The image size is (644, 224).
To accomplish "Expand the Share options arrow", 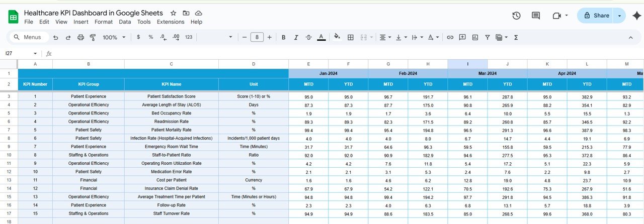I will pyautogui.click(x=620, y=16).
